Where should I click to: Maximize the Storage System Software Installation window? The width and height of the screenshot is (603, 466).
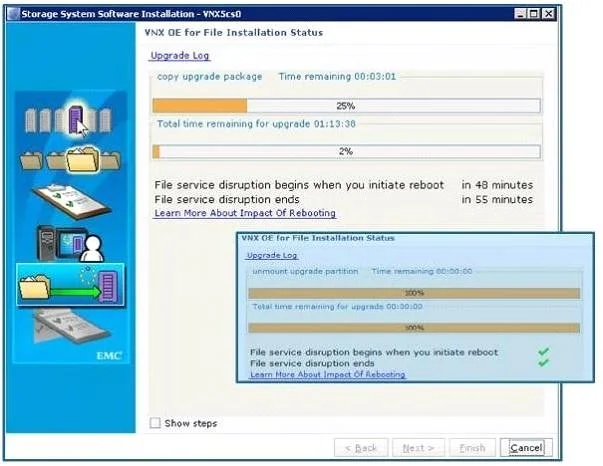pyautogui.click(x=534, y=14)
